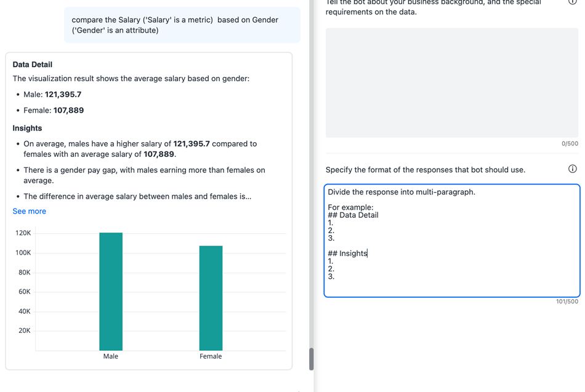The width and height of the screenshot is (585, 392).
Task: Click inside the response format text box
Action: [451, 241]
